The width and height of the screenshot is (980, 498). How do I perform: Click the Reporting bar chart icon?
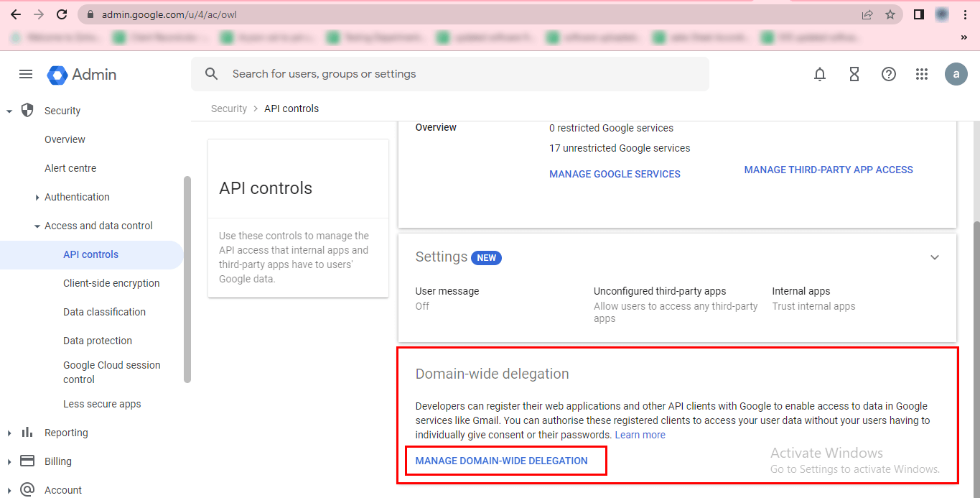pos(27,432)
